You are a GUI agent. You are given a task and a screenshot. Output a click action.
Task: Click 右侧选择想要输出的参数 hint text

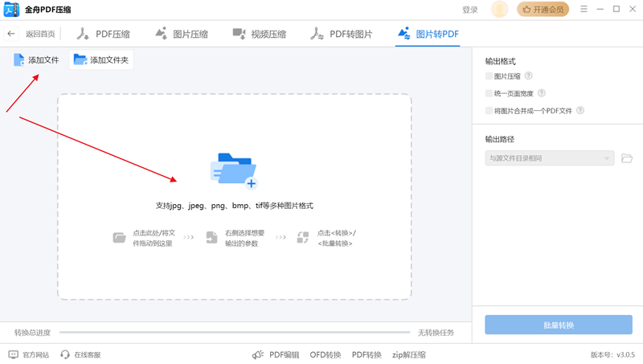245,238
